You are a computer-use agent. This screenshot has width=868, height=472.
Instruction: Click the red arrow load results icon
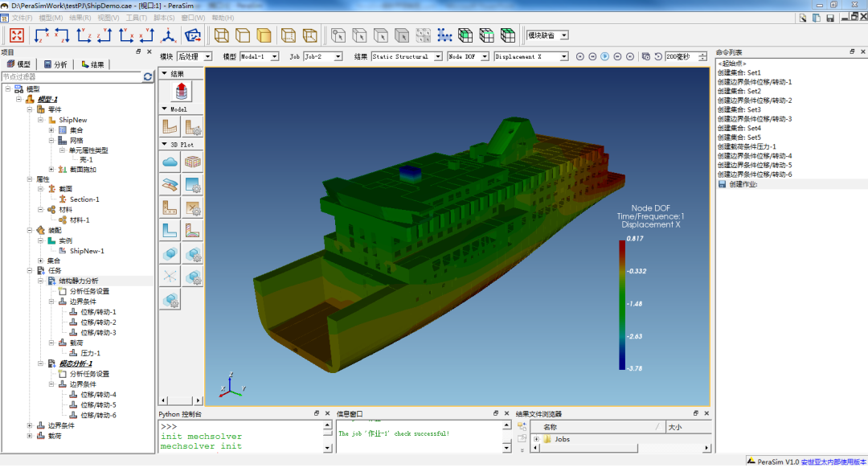(x=182, y=90)
